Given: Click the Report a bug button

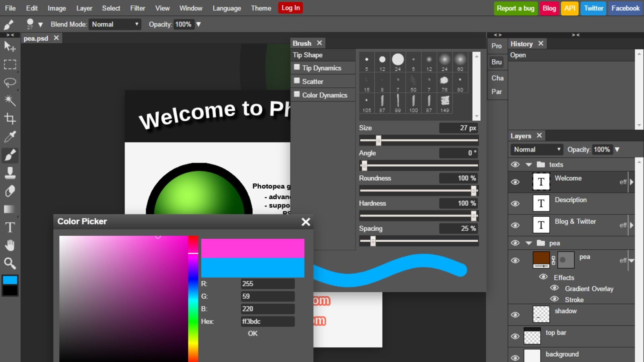Looking at the screenshot, I should coord(515,8).
